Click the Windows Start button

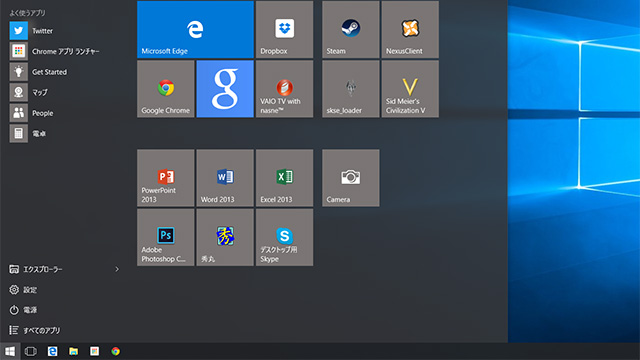[x=10, y=351]
